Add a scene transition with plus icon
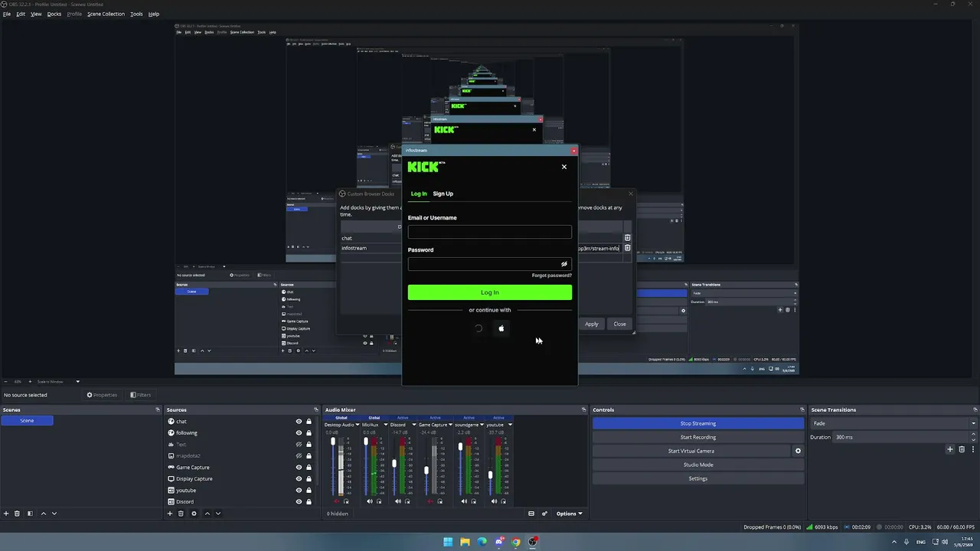Image resolution: width=980 pixels, height=551 pixels. coord(950,449)
